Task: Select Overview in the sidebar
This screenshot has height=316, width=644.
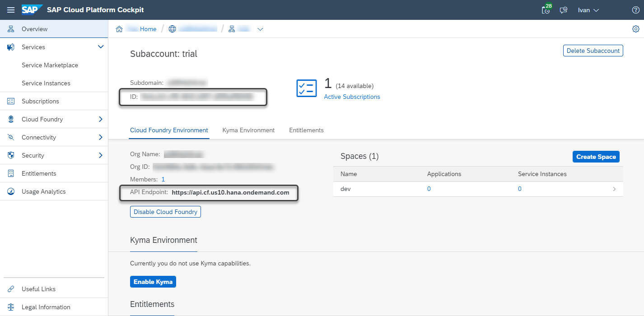Action: (54, 29)
